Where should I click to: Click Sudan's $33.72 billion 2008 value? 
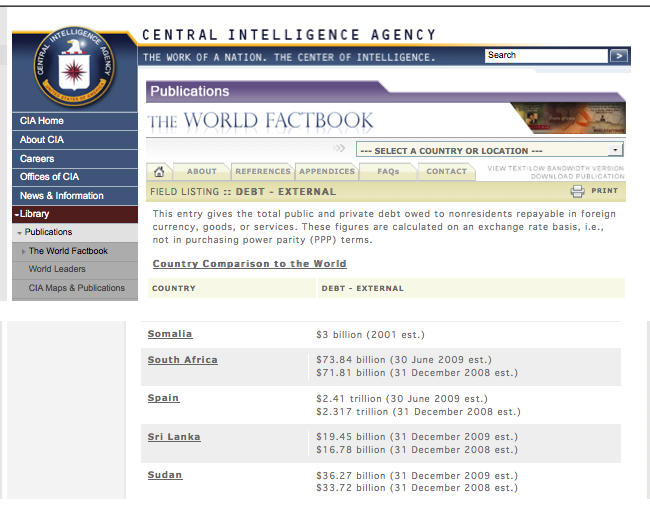point(417,488)
